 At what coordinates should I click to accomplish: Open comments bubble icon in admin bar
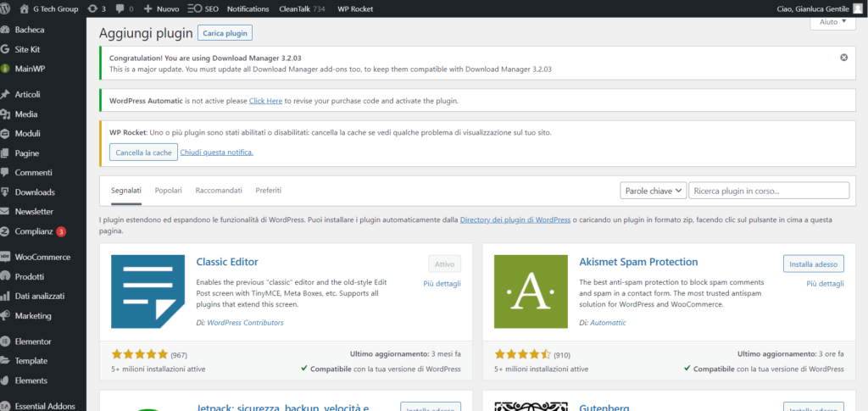[x=120, y=9]
